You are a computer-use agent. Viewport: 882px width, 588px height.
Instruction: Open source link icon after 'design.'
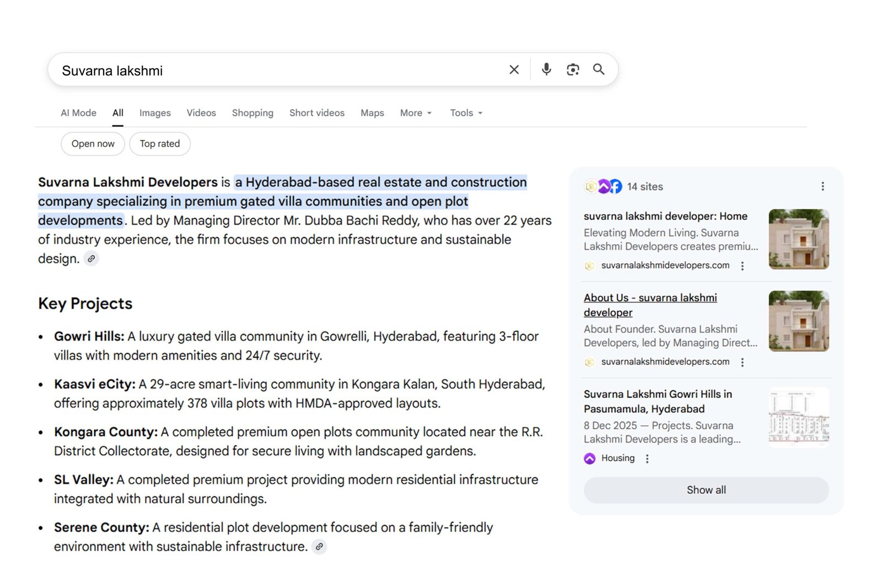pos(92,258)
